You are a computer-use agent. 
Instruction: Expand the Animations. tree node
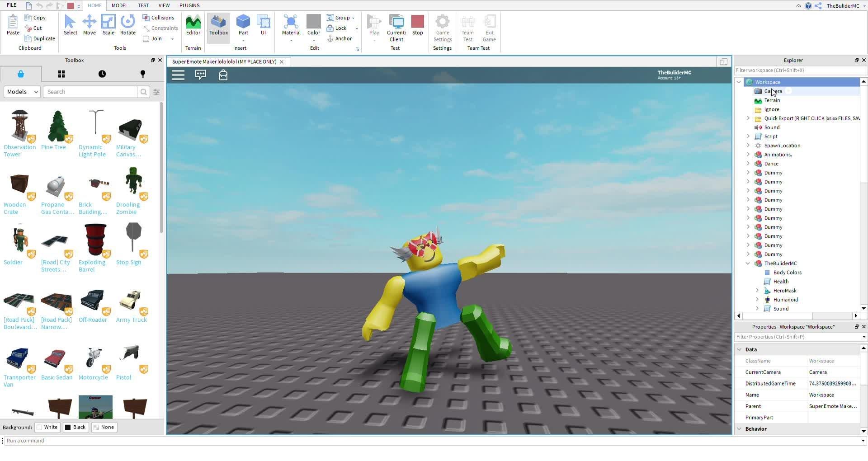[x=748, y=155]
